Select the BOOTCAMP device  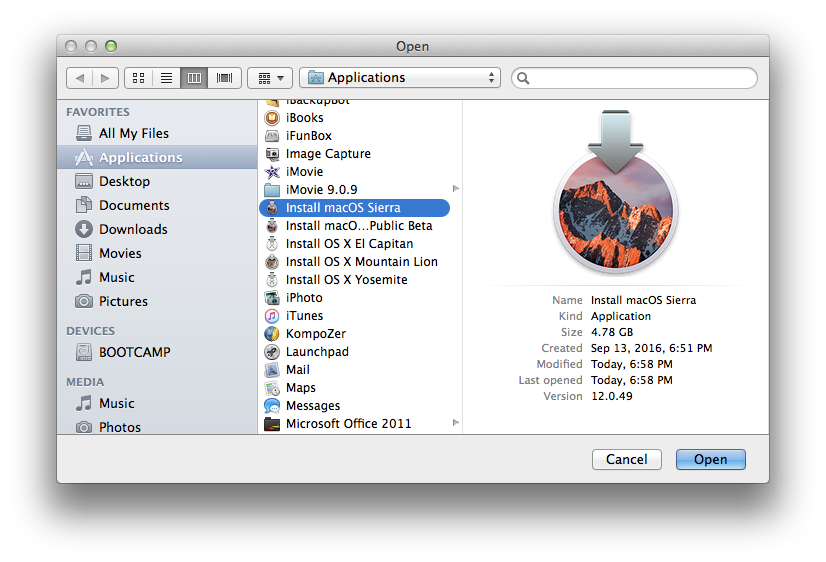(157, 352)
